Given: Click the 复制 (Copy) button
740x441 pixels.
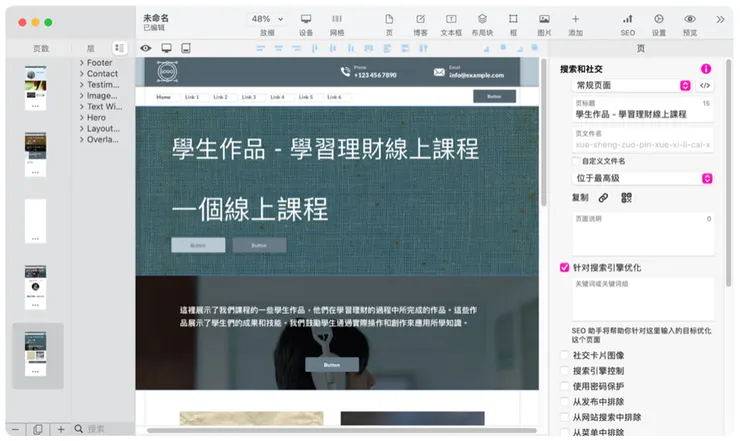Looking at the screenshot, I should pos(580,198).
